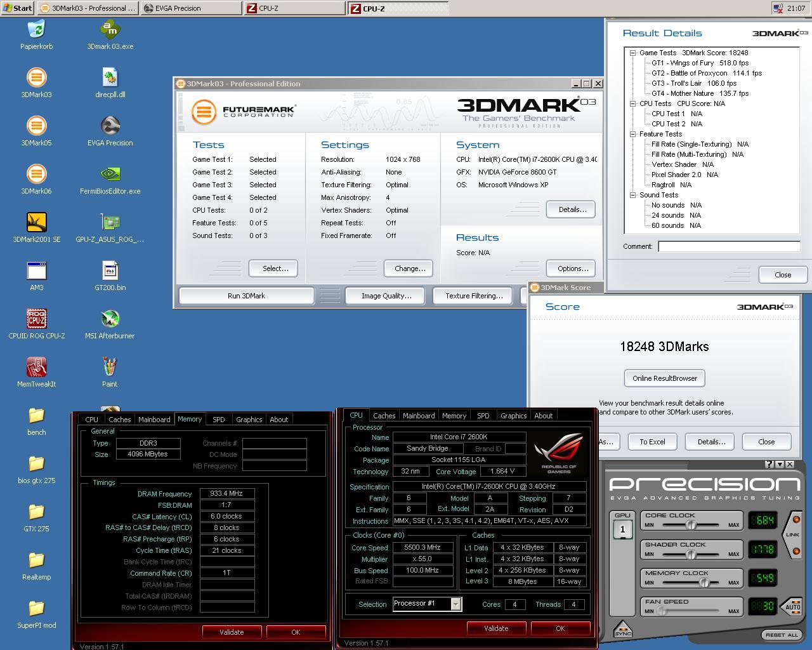Launch EVGA Precision desktop icon
The width and height of the screenshot is (812, 650).
click(x=110, y=131)
